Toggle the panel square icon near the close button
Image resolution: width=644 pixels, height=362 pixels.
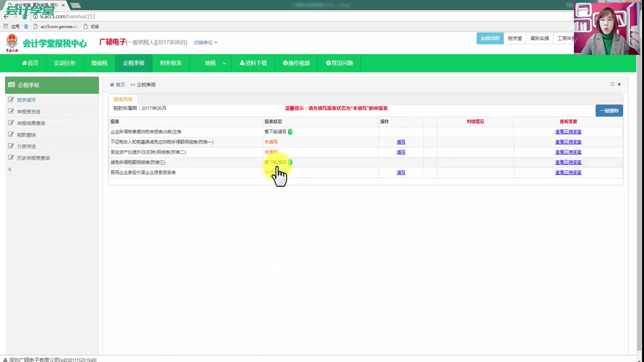pyautogui.click(x=612, y=84)
